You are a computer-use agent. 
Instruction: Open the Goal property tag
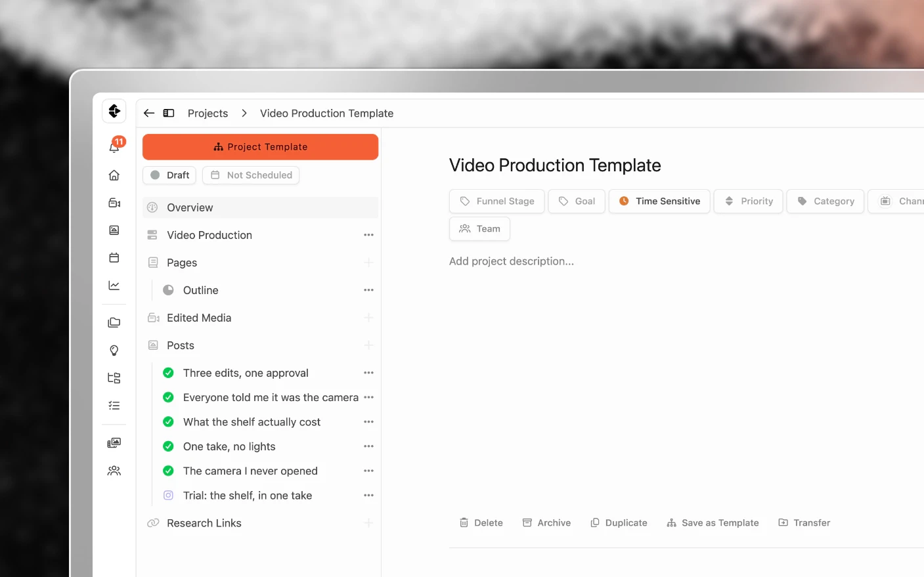(x=577, y=201)
